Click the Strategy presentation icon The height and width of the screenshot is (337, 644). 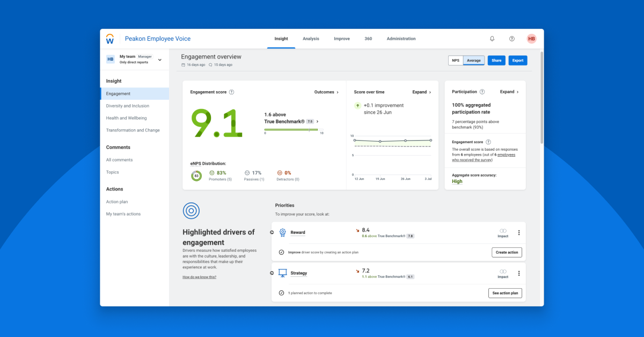(x=283, y=273)
